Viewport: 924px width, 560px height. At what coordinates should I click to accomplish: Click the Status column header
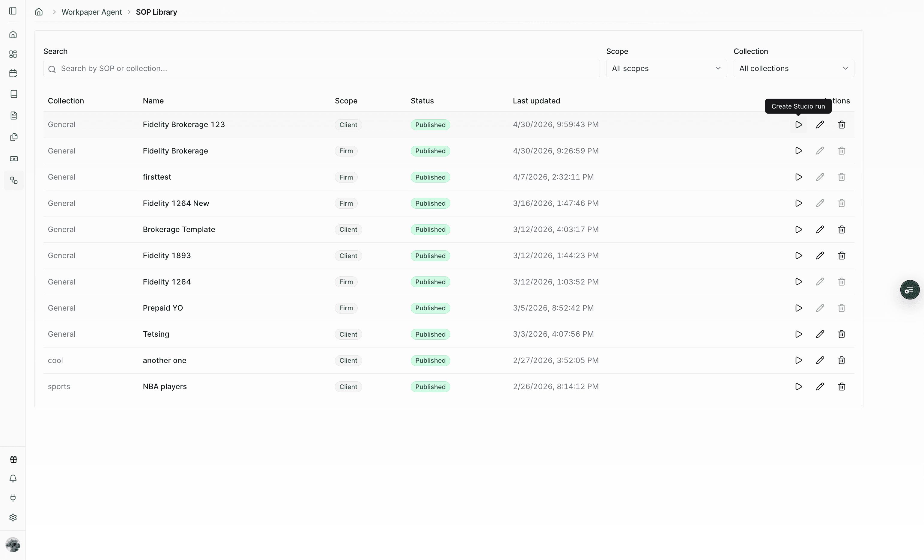422,101
